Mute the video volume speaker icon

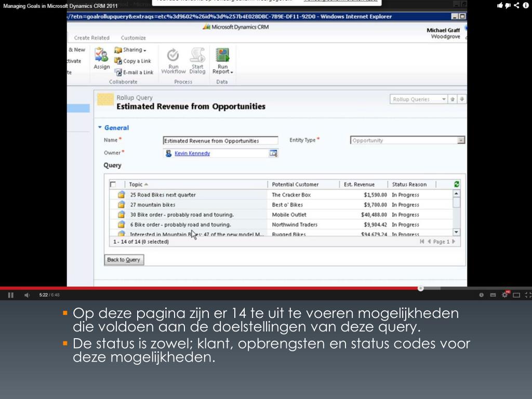click(x=27, y=295)
